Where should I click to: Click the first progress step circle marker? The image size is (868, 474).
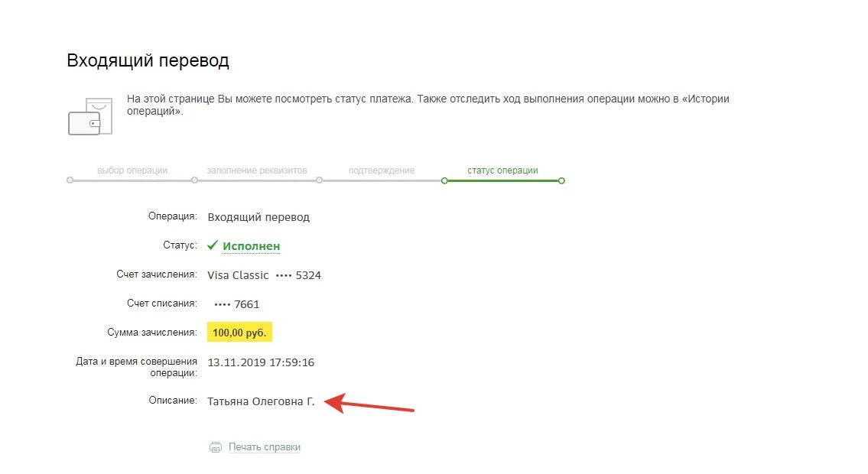coord(70,180)
